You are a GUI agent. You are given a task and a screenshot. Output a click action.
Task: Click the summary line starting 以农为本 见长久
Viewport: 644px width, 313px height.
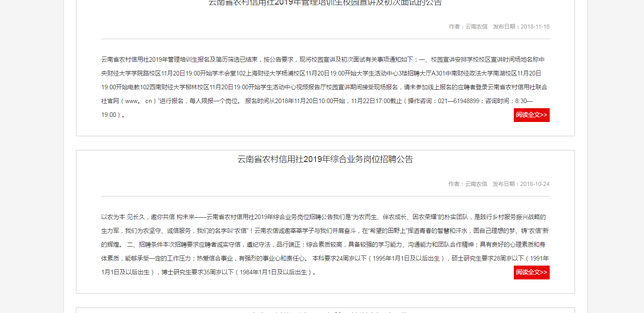click(324, 217)
